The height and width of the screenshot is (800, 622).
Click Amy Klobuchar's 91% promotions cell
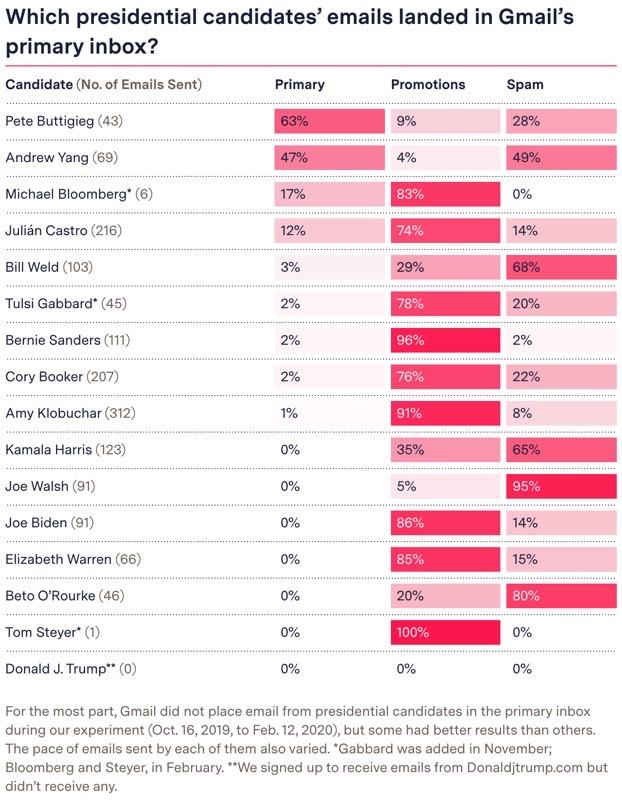pos(445,413)
